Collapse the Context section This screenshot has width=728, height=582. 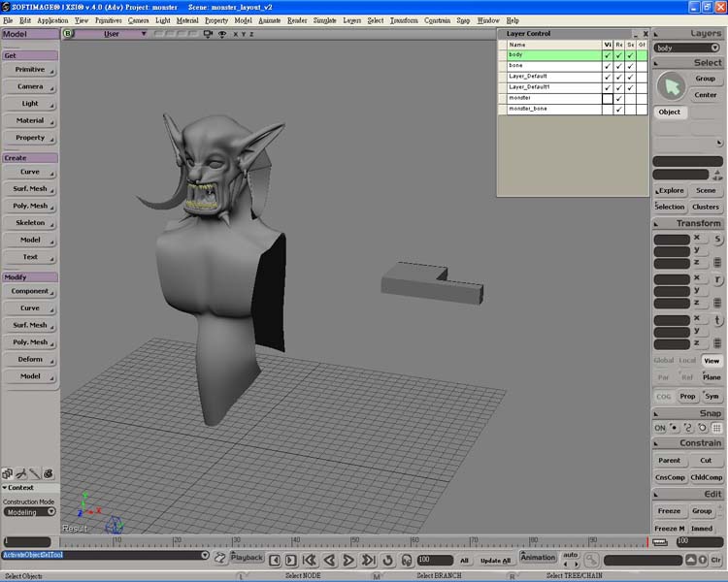[x=5, y=488]
